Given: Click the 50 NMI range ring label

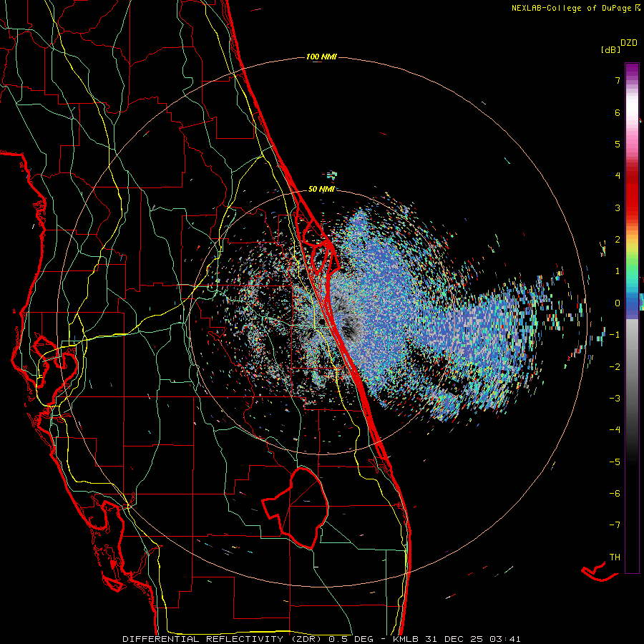Looking at the screenshot, I should pos(321,189).
